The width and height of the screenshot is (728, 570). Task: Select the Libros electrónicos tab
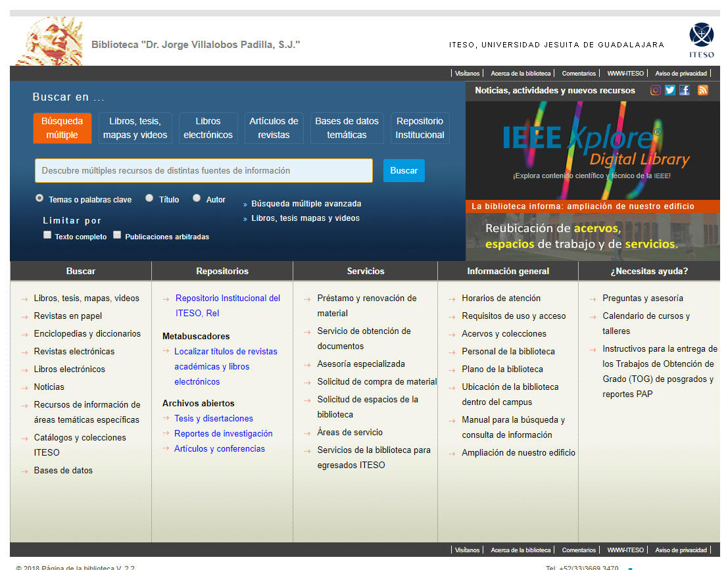coord(208,128)
